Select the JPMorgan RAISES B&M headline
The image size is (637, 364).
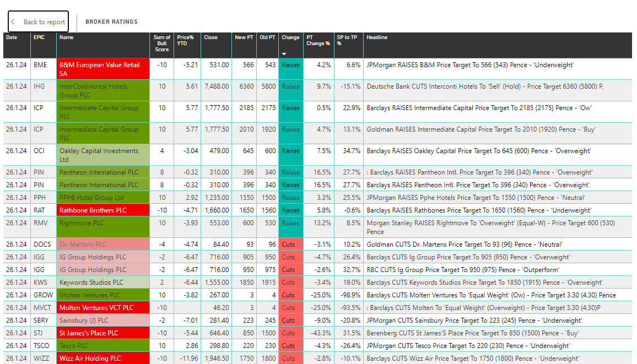pyautogui.click(x=470, y=65)
